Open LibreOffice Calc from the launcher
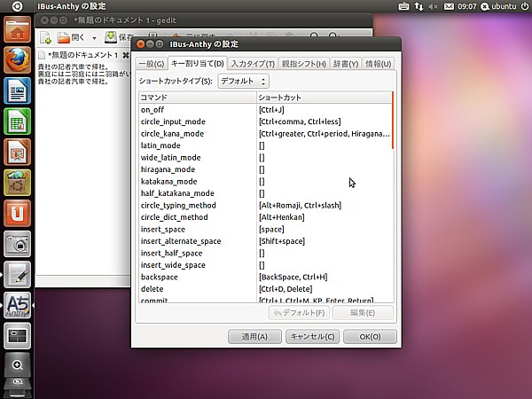 [18, 121]
